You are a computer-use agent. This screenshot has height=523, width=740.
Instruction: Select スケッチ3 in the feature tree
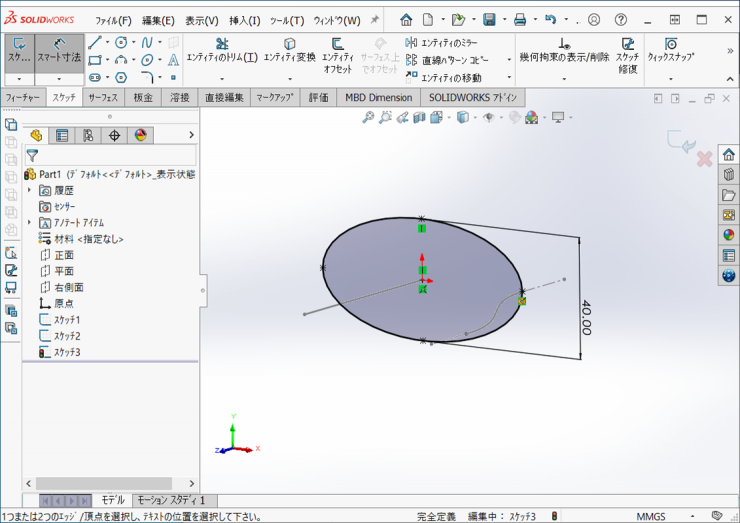tap(67, 352)
